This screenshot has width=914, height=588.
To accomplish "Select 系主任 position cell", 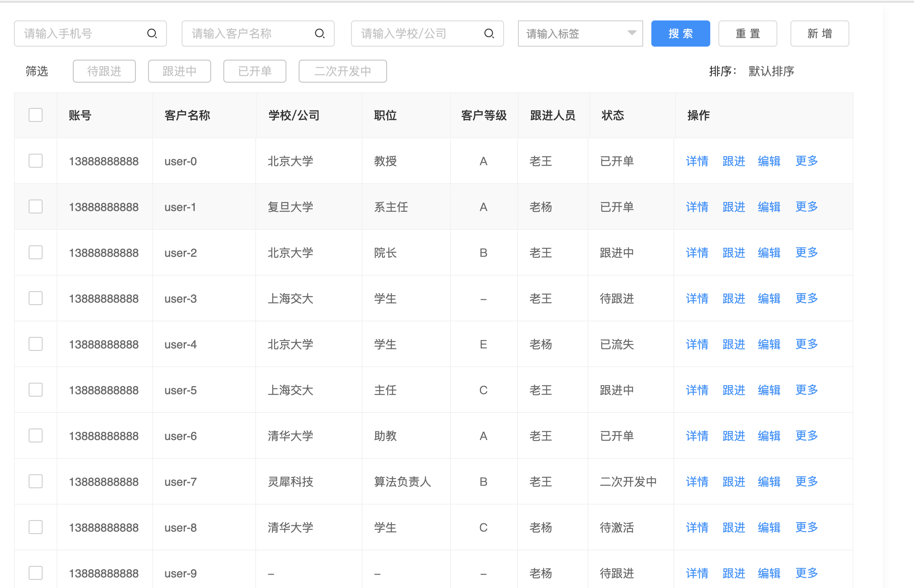I will (391, 207).
